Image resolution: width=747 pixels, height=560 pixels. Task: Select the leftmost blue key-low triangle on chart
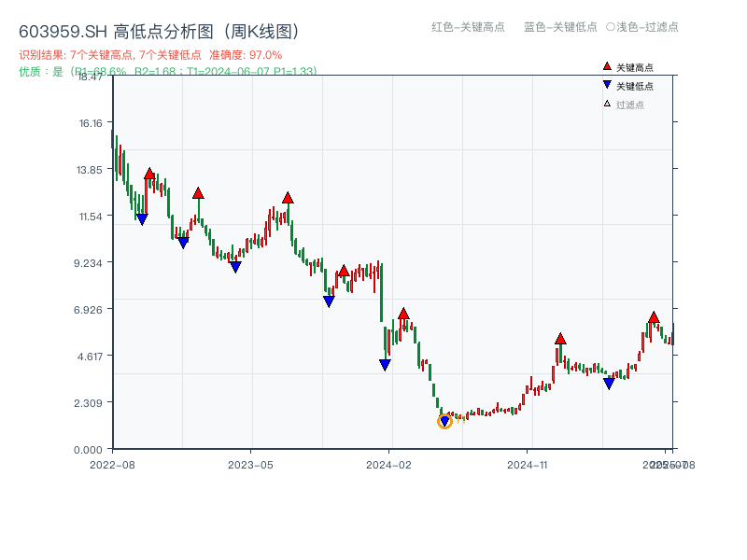click(x=142, y=219)
